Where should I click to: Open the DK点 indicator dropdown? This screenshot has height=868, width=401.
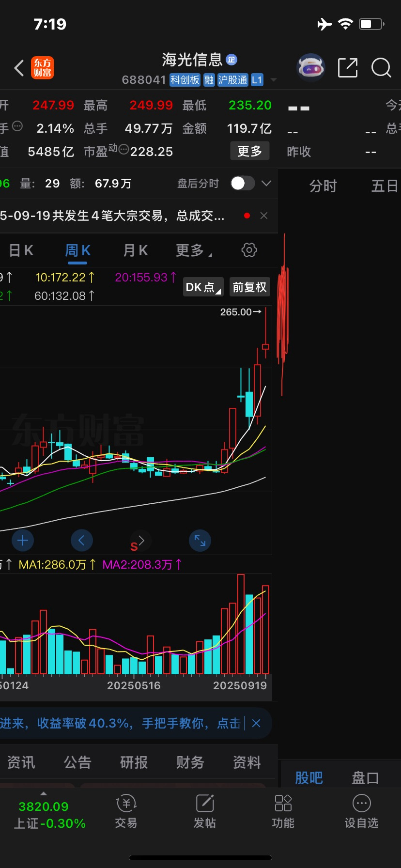click(x=203, y=287)
